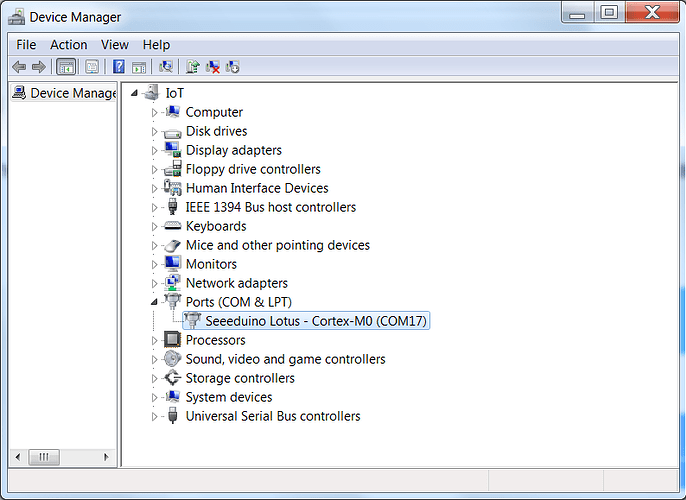This screenshot has width=686, height=500.
Task: Click the Forward arrow in the toolbar
Action: click(x=38, y=67)
